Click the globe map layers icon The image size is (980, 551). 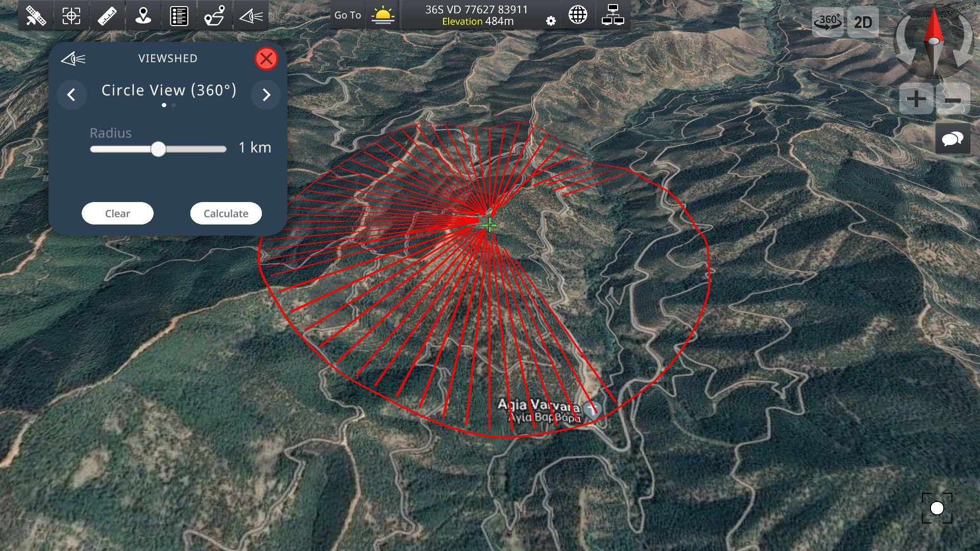click(578, 15)
